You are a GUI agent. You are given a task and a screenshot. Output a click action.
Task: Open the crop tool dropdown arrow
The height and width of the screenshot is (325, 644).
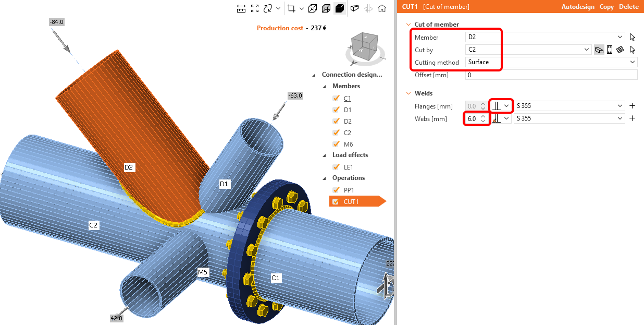[302, 8]
